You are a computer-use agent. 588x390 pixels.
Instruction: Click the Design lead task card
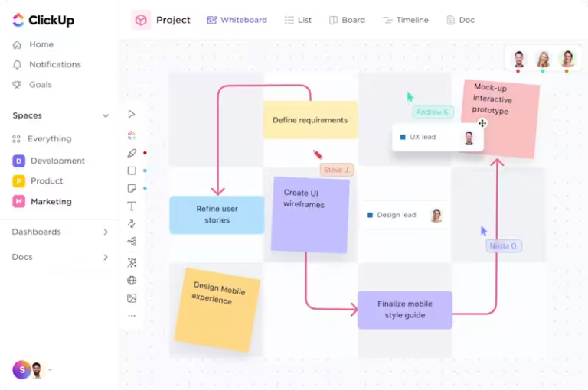[x=405, y=215]
